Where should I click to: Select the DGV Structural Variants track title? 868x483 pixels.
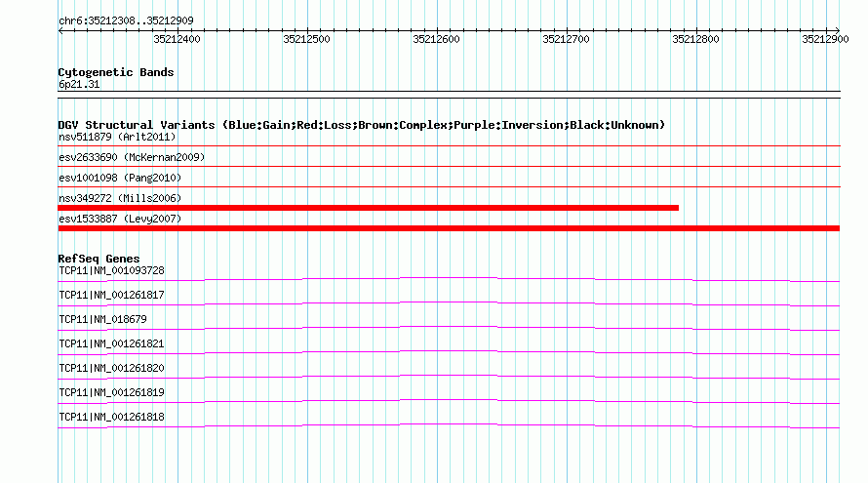click(362, 125)
